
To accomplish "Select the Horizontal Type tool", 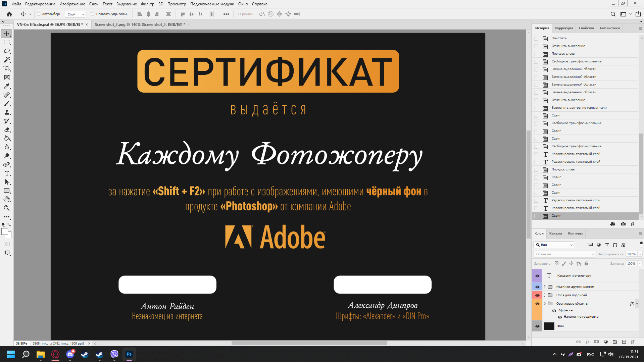I will (x=7, y=173).
